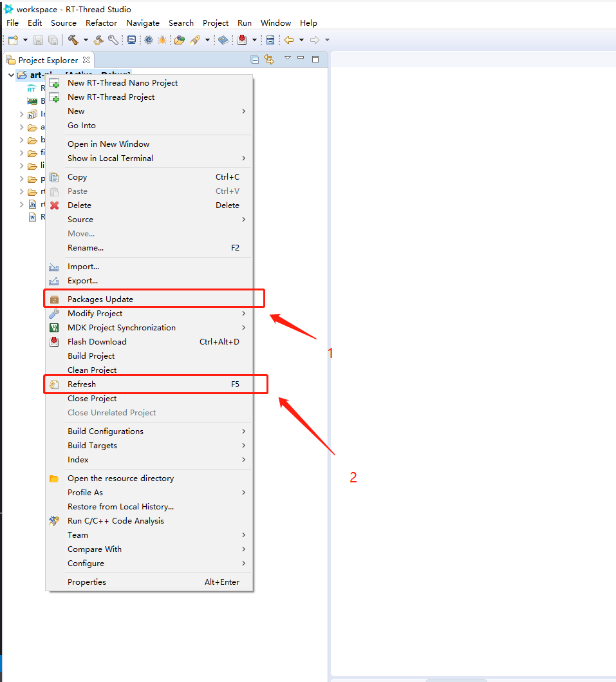Click the New wizard toolbar icon
616x682 pixels.
[13, 40]
